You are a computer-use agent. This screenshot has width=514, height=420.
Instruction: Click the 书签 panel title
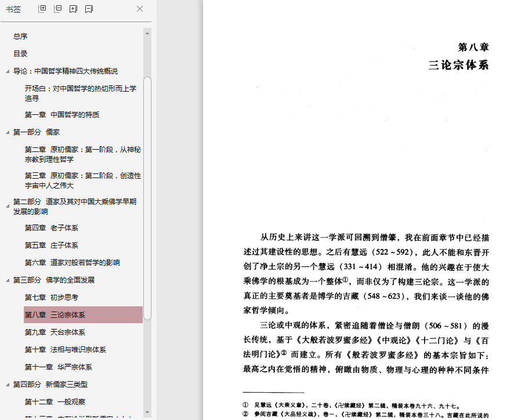coord(13,9)
